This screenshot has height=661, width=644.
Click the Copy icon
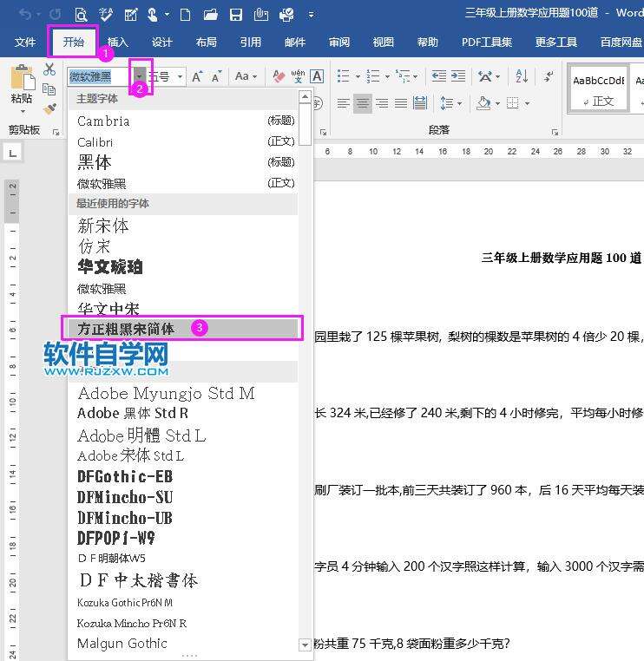click(x=49, y=89)
